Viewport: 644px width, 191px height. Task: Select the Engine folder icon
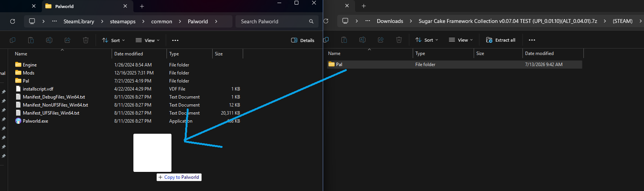tap(18, 65)
